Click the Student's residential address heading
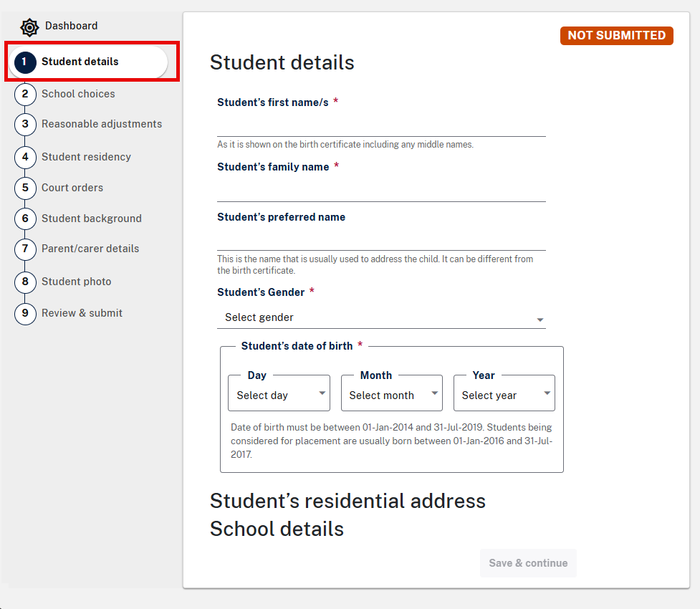The height and width of the screenshot is (609, 700). (x=347, y=501)
